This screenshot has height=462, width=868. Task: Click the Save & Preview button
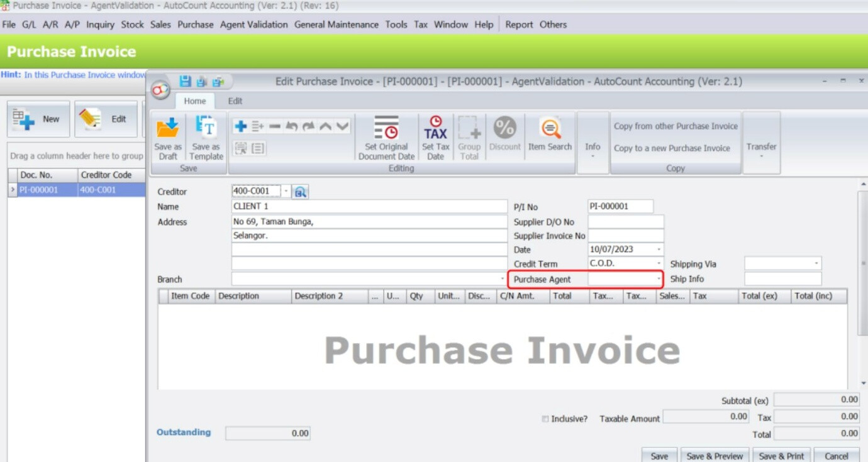tap(715, 456)
